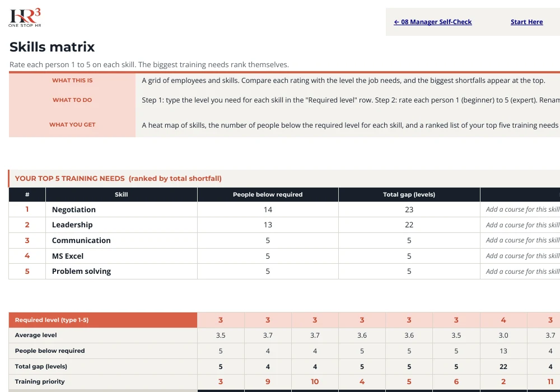Select the Leadership skill cell

click(122, 225)
